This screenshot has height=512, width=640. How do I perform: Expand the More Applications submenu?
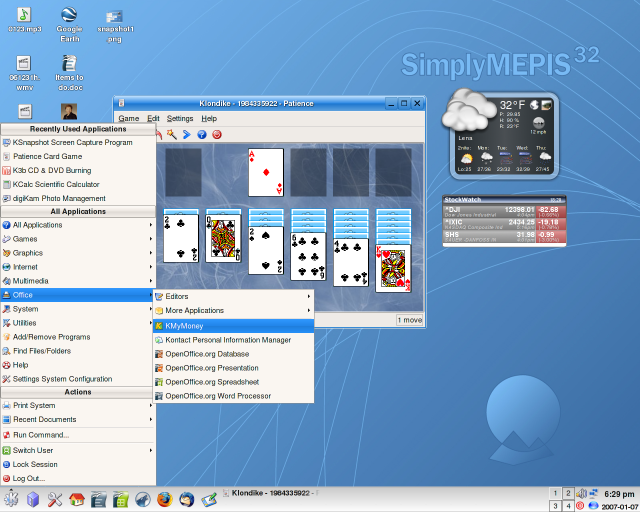tap(233, 310)
